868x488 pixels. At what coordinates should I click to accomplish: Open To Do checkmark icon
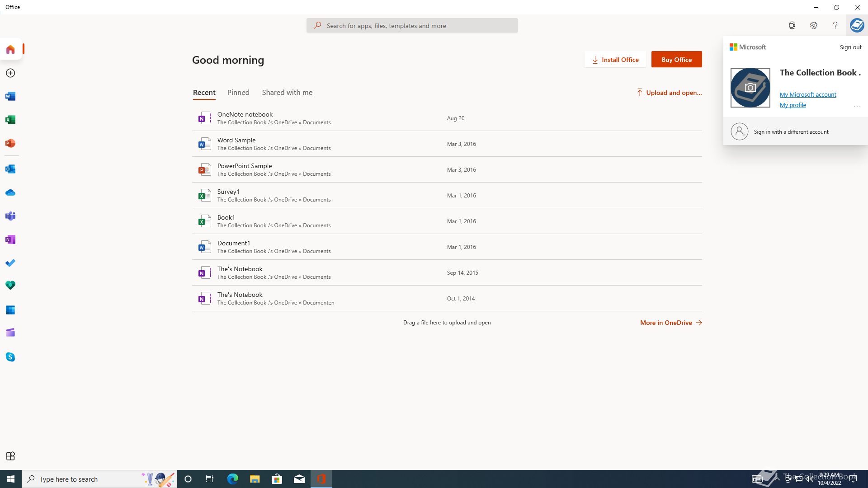(10, 263)
